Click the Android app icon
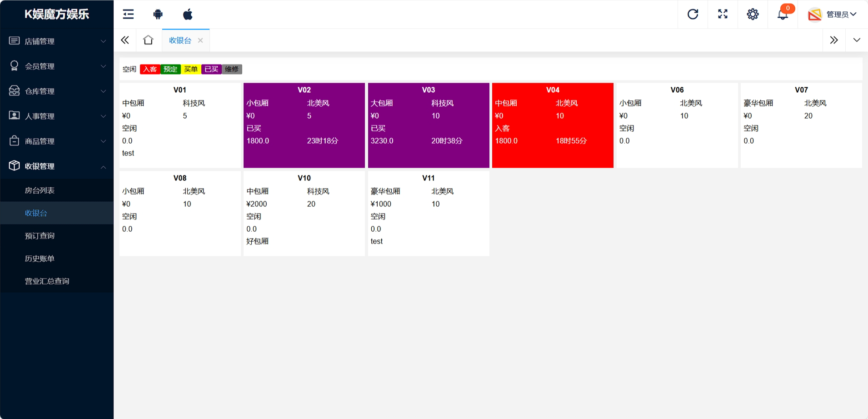This screenshot has height=419, width=868. [158, 14]
